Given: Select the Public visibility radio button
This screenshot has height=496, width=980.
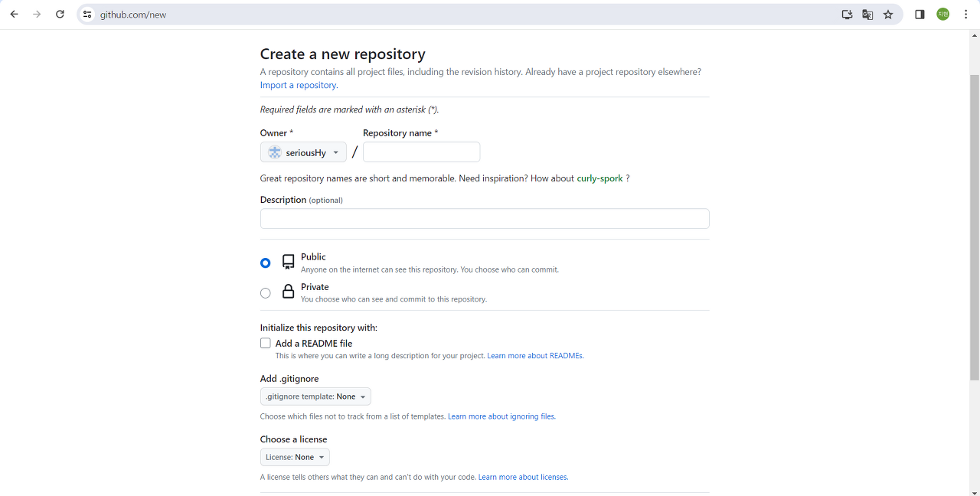Looking at the screenshot, I should [266, 263].
